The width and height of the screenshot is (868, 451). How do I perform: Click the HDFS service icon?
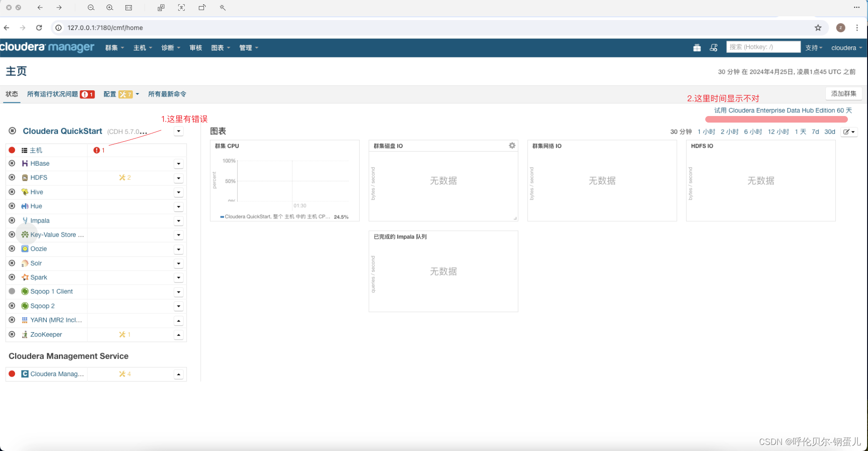tap(25, 178)
